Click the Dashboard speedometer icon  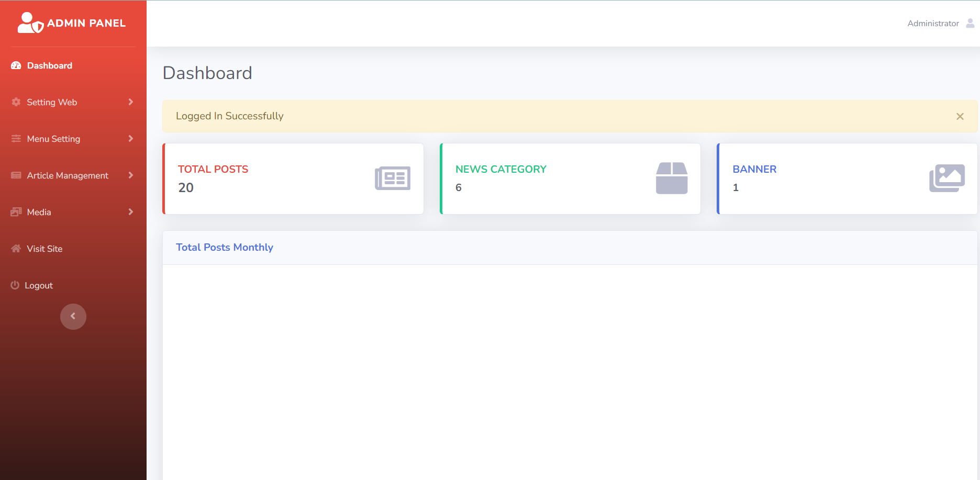pos(16,65)
